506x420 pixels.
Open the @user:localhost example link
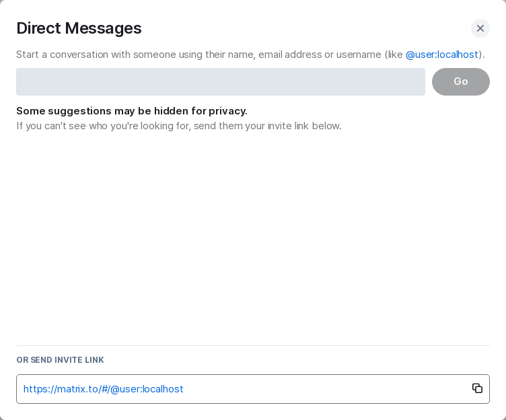(442, 55)
